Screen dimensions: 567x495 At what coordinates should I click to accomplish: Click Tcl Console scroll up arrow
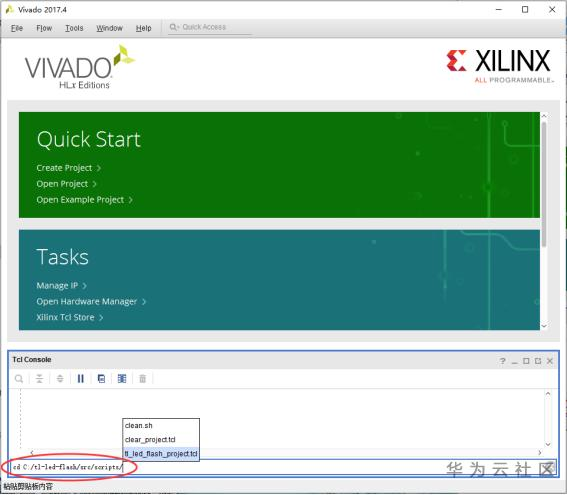[548, 393]
